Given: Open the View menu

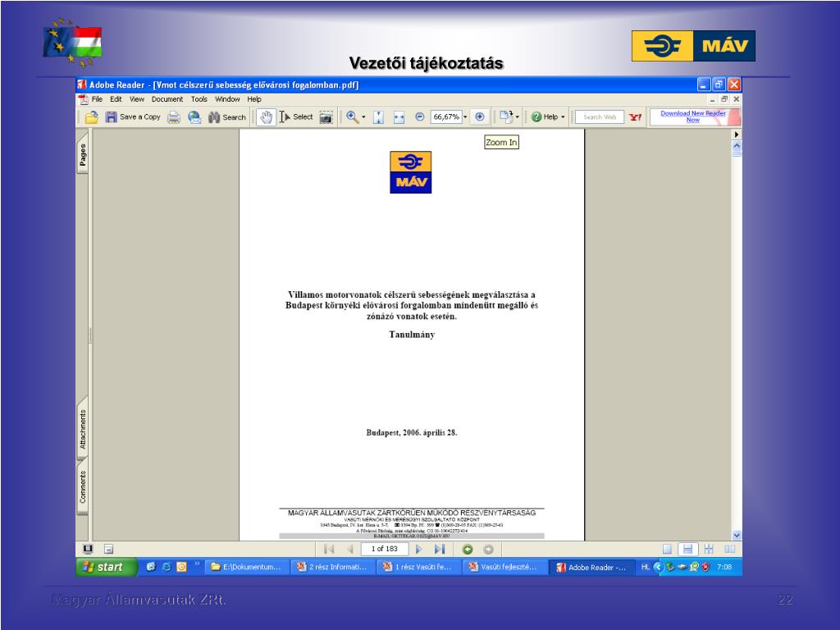Looking at the screenshot, I should [x=137, y=99].
